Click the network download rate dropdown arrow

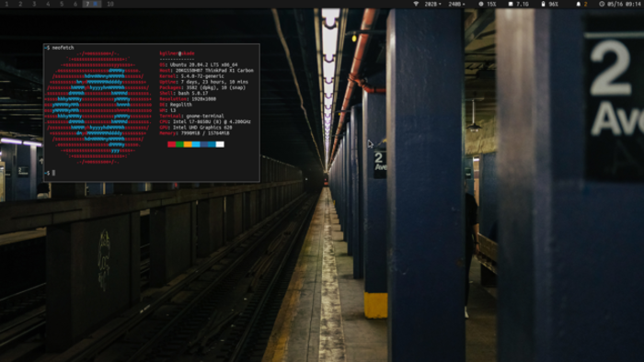[440, 4]
